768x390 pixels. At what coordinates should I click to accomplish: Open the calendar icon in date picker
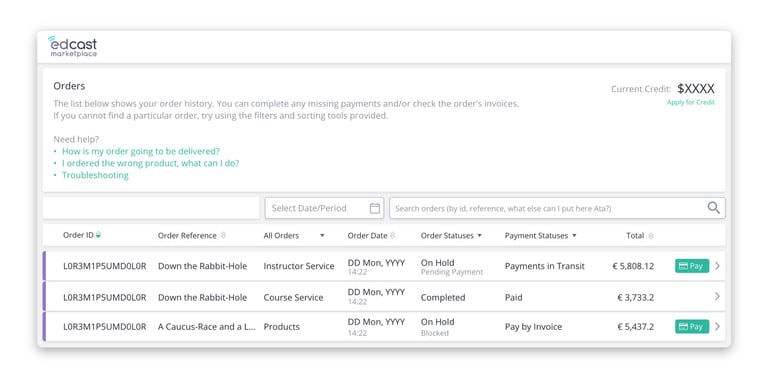[375, 208]
